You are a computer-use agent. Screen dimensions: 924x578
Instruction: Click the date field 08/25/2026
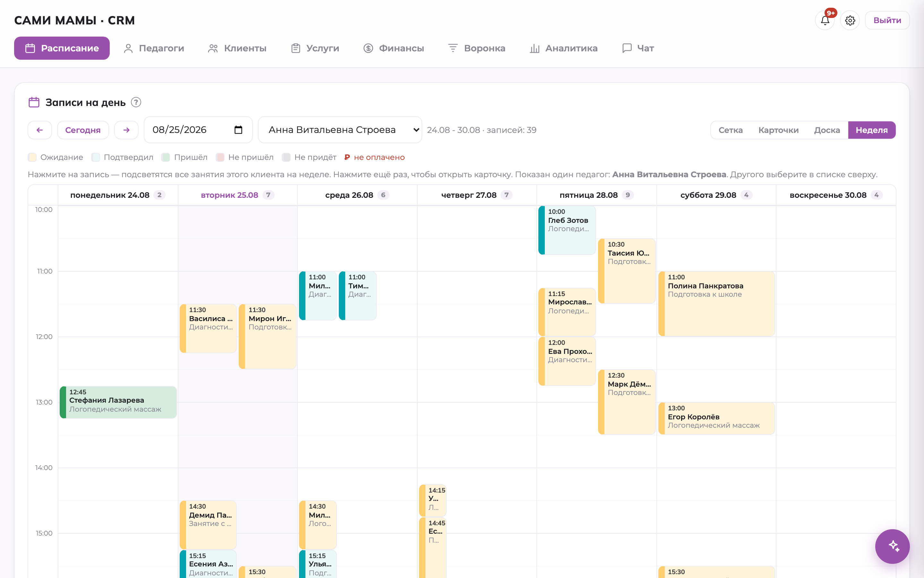click(x=198, y=130)
